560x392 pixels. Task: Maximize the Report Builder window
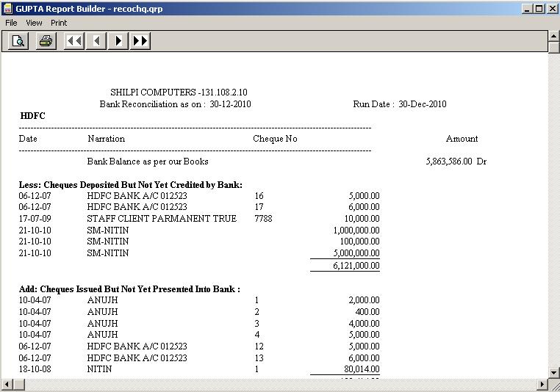click(539, 8)
